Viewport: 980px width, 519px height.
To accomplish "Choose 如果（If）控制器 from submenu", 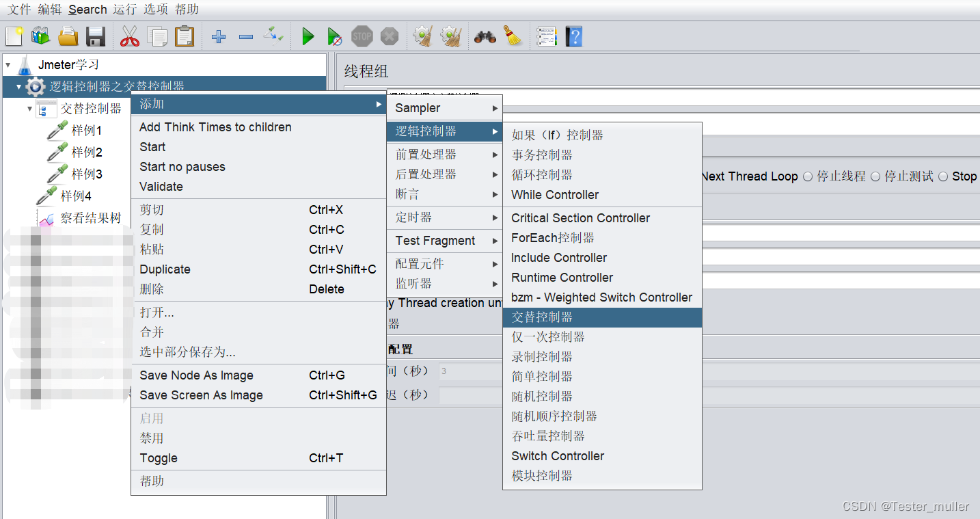I will (x=602, y=135).
